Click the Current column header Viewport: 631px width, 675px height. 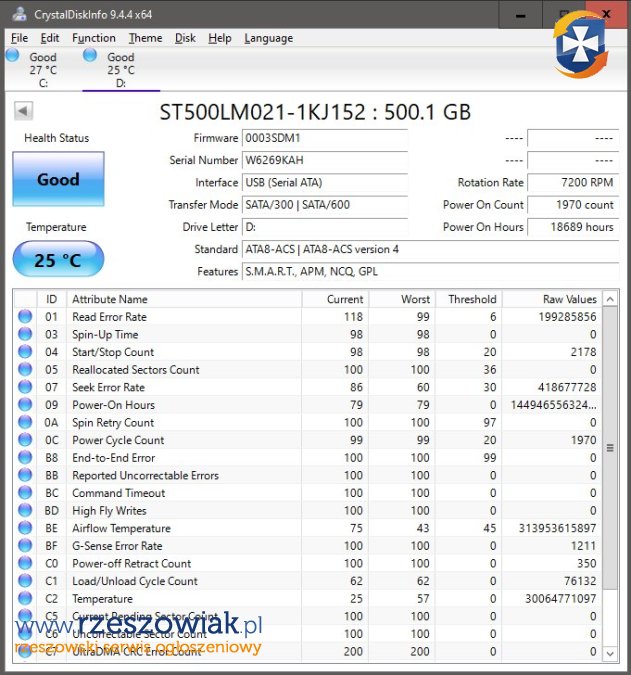335,299
